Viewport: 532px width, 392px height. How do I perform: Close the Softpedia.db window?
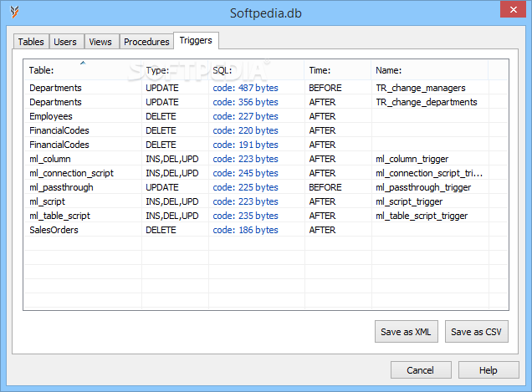tap(513, 9)
